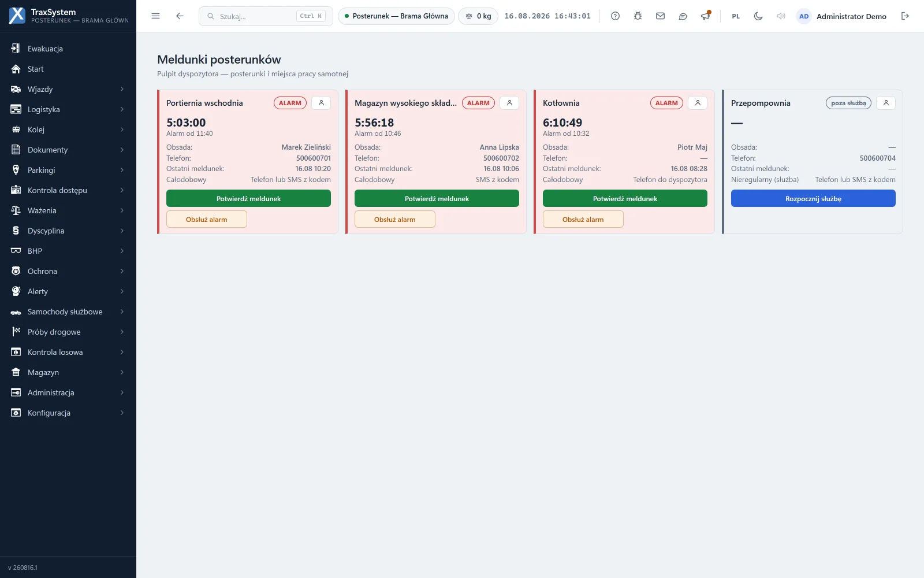This screenshot has width=924, height=578.
Task: Open the mail envelope icon
Action: [660, 16]
